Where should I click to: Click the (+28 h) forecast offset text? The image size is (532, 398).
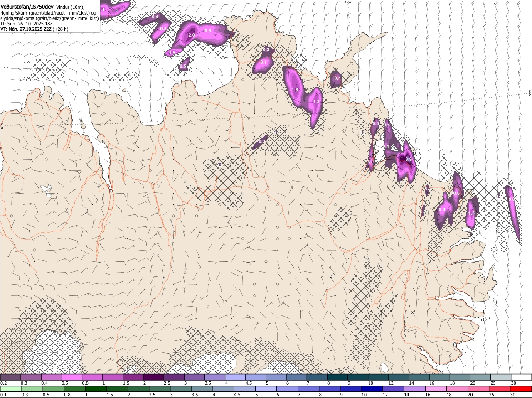60,29
